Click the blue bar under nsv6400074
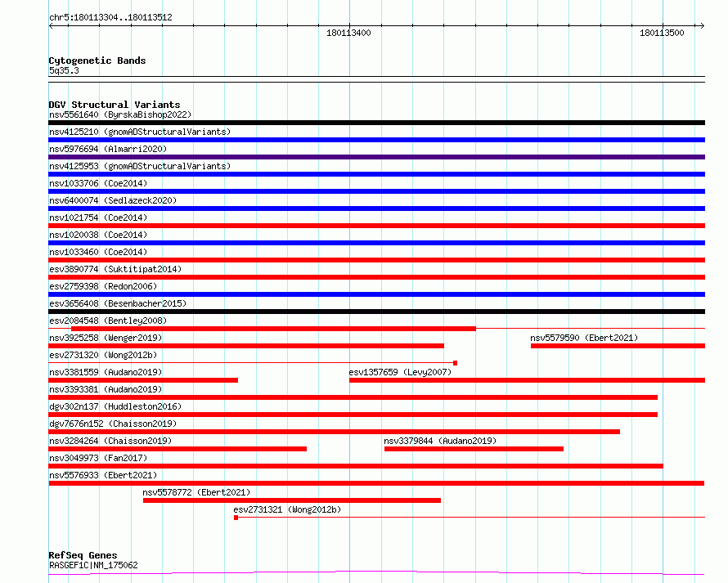 point(376,209)
